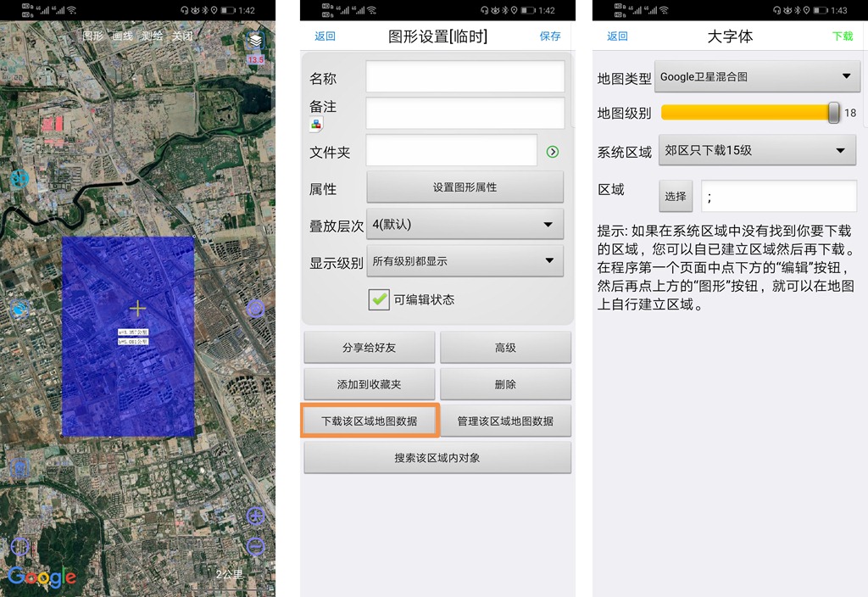
Task: Tap the yellow crosshair in blue region
Action: pos(137,309)
